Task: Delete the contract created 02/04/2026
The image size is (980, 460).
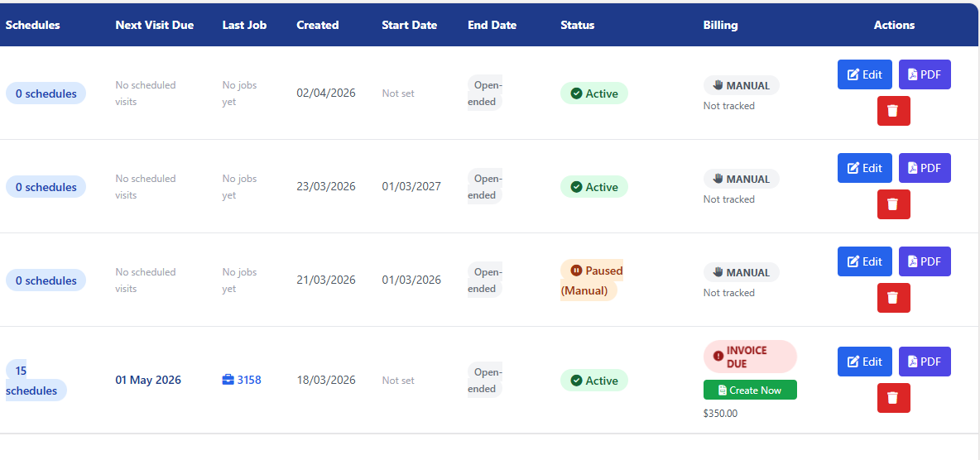Action: tap(893, 111)
